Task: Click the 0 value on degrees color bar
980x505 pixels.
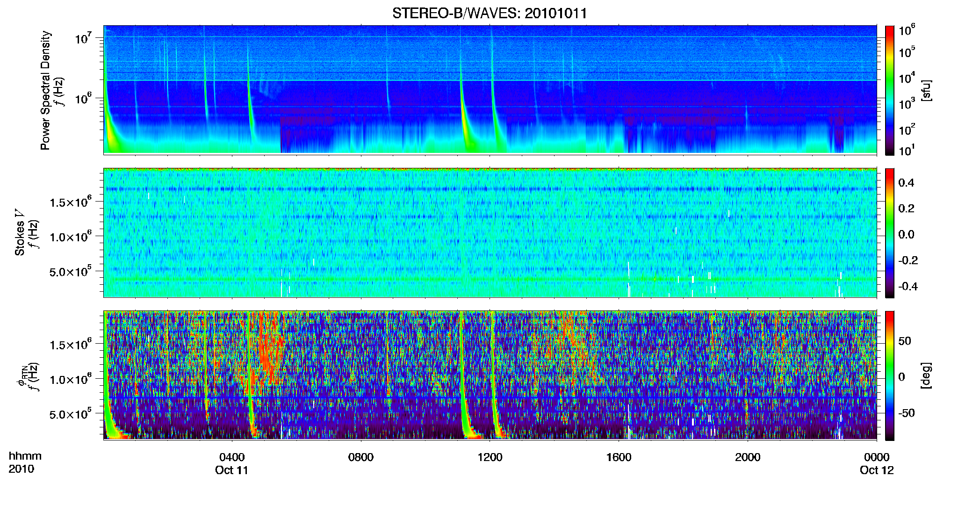Action: [902, 377]
